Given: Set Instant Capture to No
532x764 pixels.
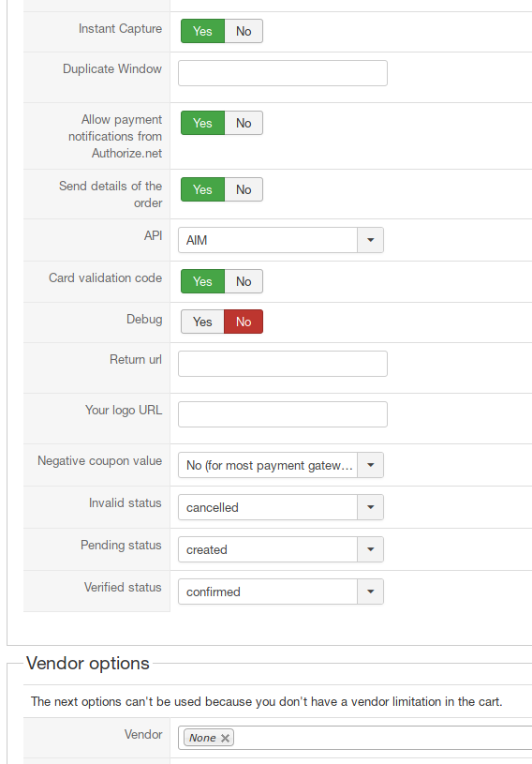Looking at the screenshot, I should click(244, 31).
